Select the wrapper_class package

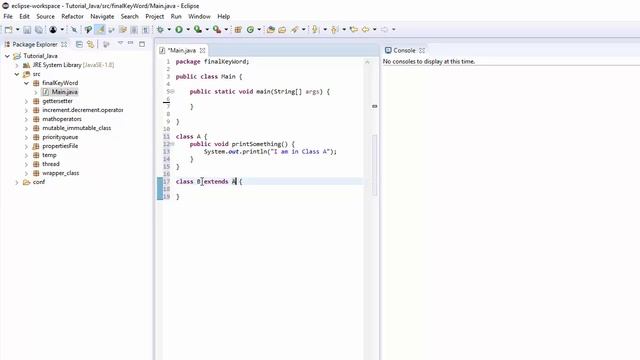pyautogui.click(x=60, y=173)
